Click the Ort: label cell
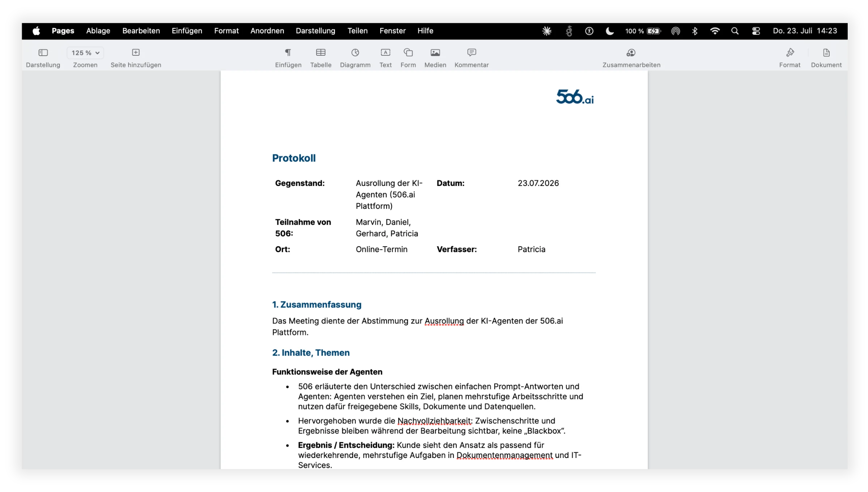Image resolution: width=868 pixels, height=492 pixels. [x=282, y=249]
